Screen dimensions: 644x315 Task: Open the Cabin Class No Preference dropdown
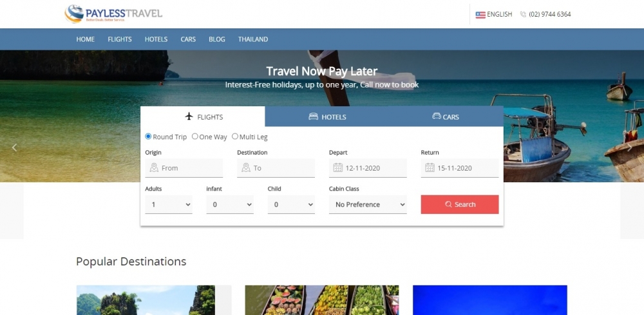[368, 204]
